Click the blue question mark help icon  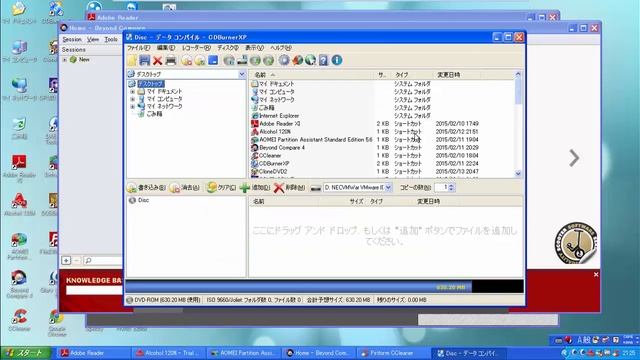(323, 60)
